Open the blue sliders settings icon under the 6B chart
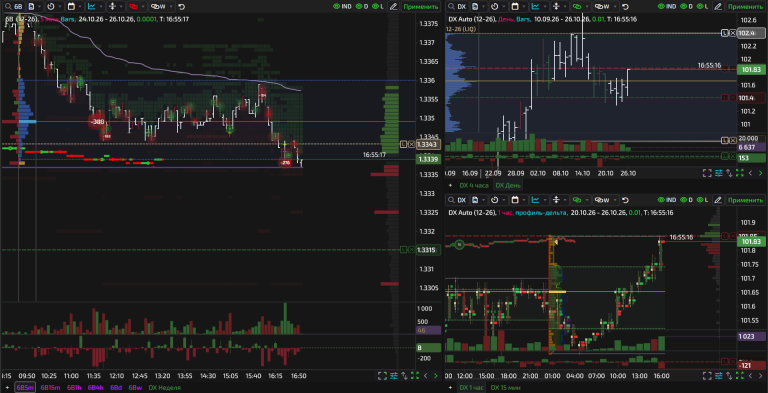Screen dimensions: 768x393 [x=393, y=376]
